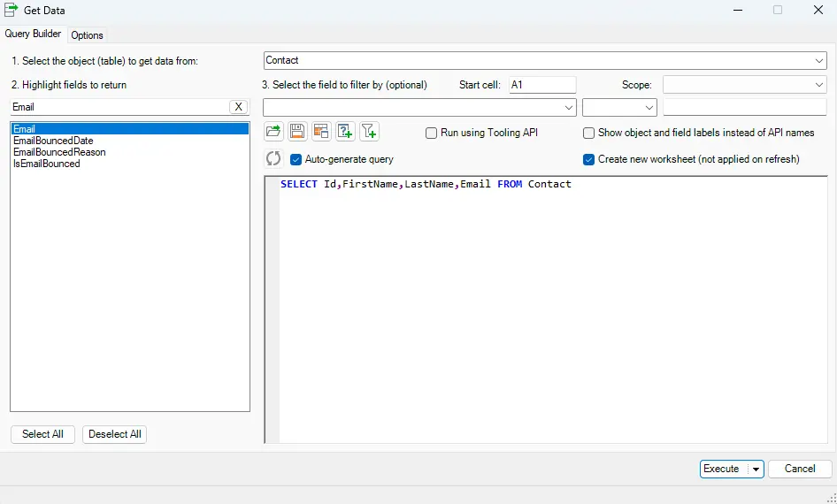Open the Scope dropdown
This screenshot has height=504, width=837.
[x=819, y=85]
